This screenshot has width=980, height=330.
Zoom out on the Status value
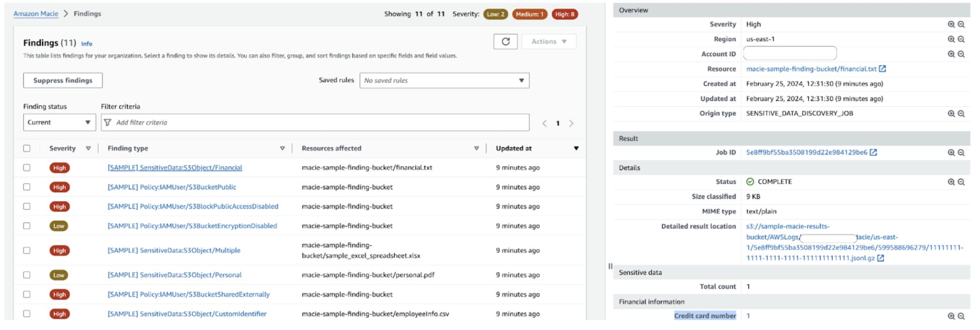click(961, 182)
